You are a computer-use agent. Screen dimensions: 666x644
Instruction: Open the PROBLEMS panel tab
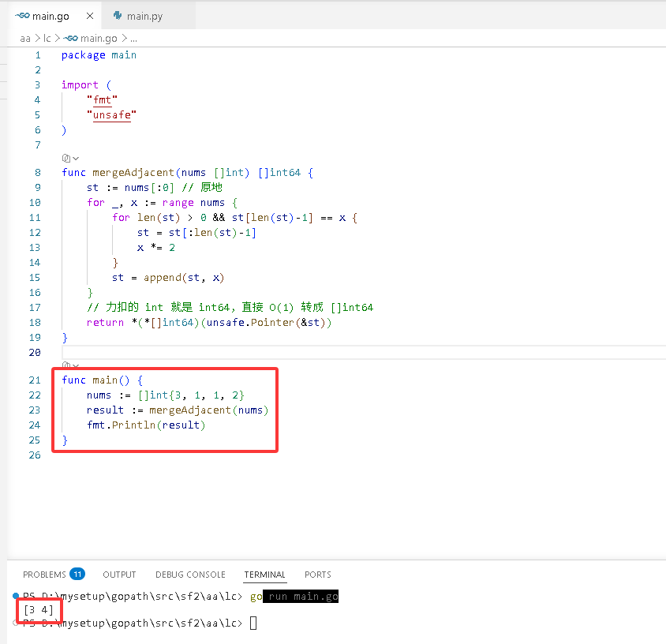point(45,575)
